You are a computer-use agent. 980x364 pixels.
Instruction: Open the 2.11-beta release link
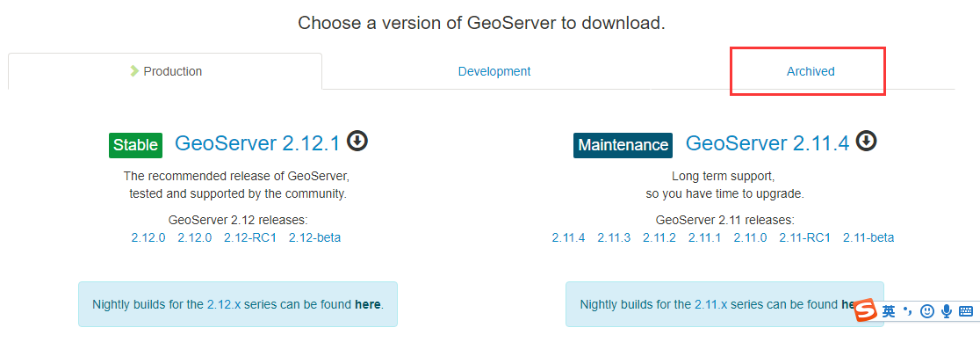click(868, 237)
